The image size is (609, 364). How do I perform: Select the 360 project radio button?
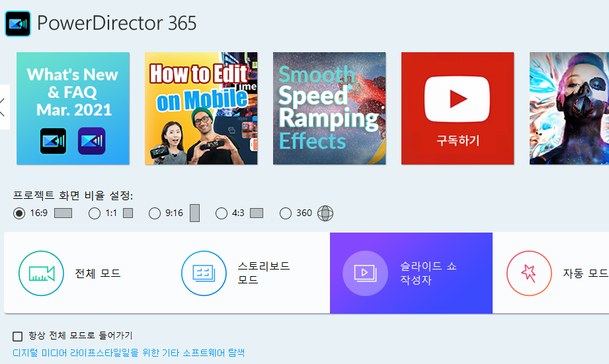pos(286,213)
